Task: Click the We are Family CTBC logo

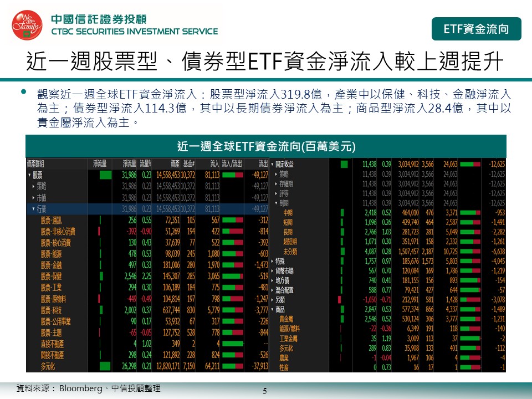Action: coord(27,25)
